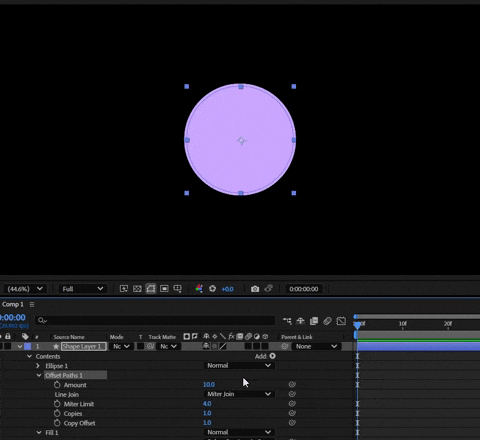Open the Comp 1 panel menu

(x=32, y=304)
